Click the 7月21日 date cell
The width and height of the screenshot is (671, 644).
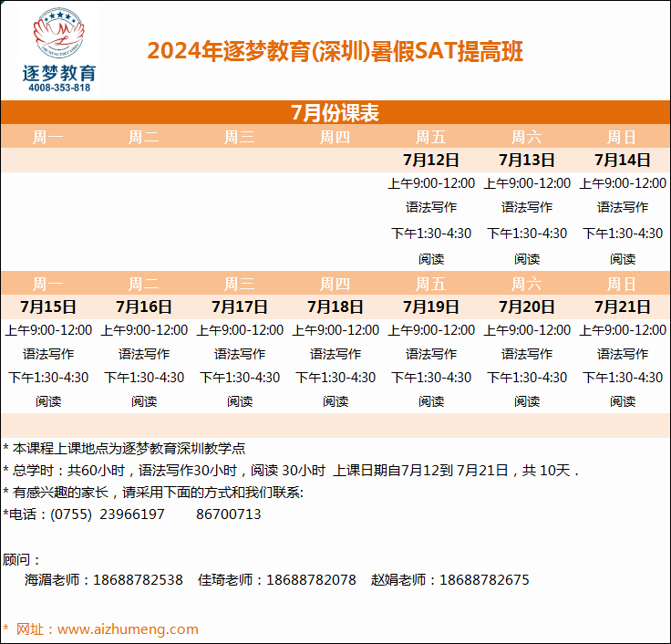click(x=623, y=307)
